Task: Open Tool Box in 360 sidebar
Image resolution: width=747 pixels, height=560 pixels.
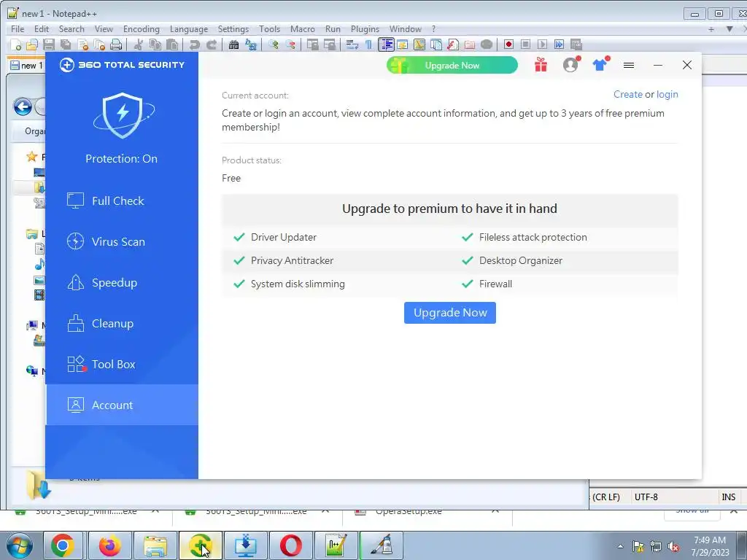Action: (122, 365)
